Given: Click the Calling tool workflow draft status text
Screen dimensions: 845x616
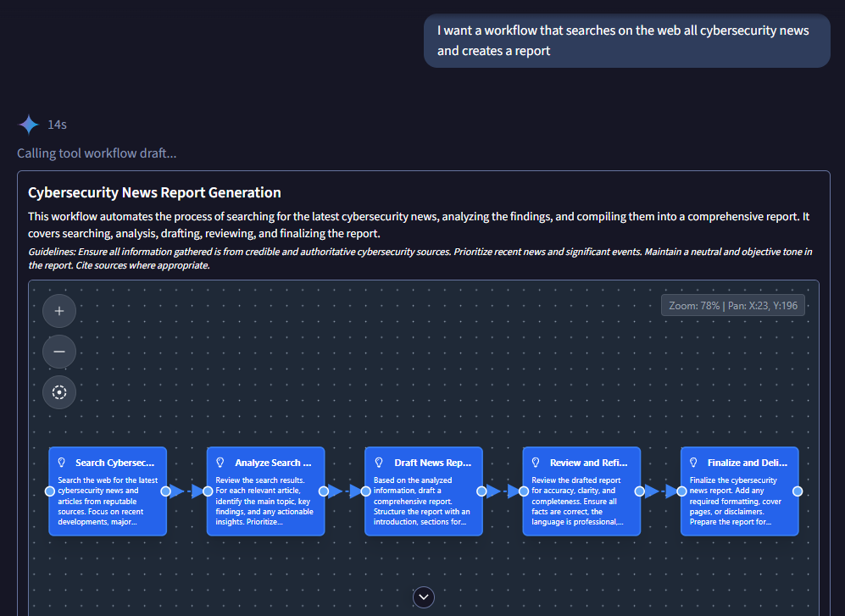Looking at the screenshot, I should 97,153.
